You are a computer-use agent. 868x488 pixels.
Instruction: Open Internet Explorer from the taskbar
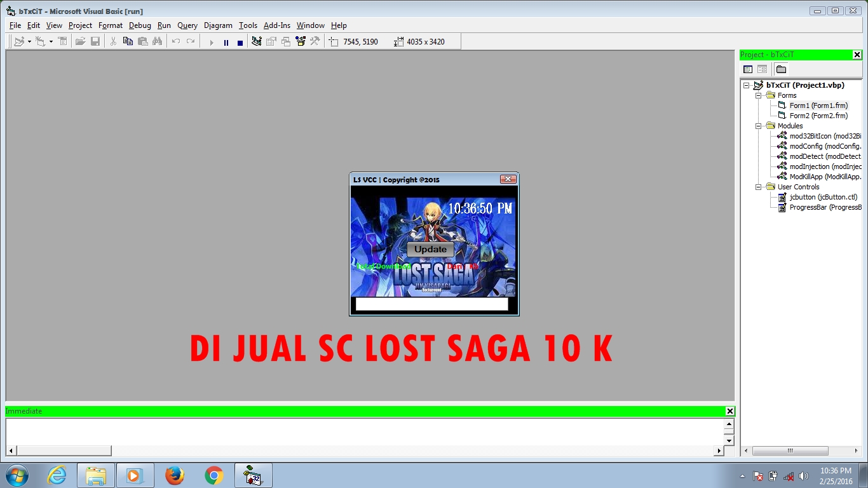click(57, 475)
